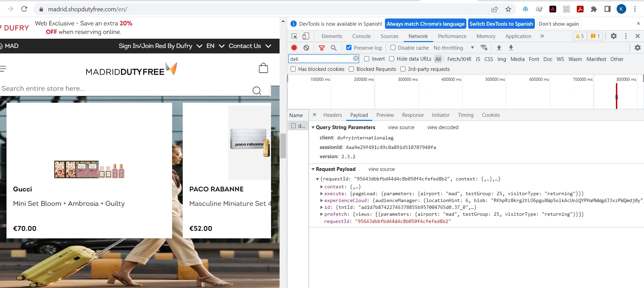Switch to the Elements tab
The height and width of the screenshot is (288, 644).
(x=332, y=36)
